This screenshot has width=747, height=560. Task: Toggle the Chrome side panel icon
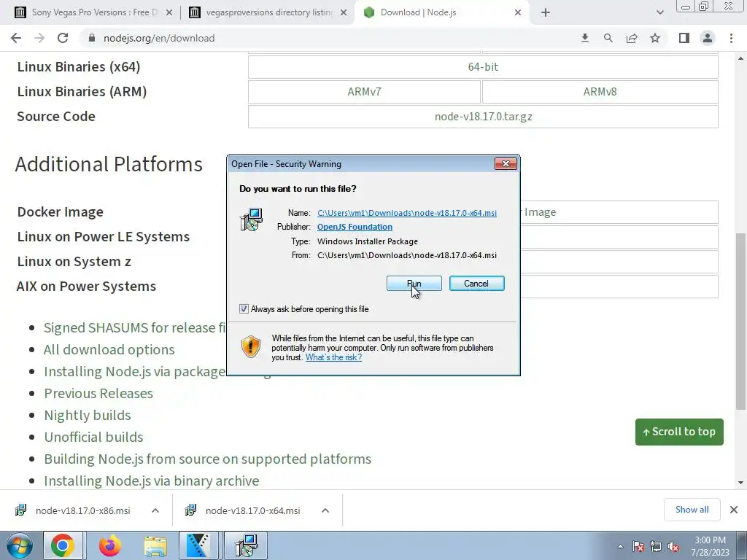(684, 38)
